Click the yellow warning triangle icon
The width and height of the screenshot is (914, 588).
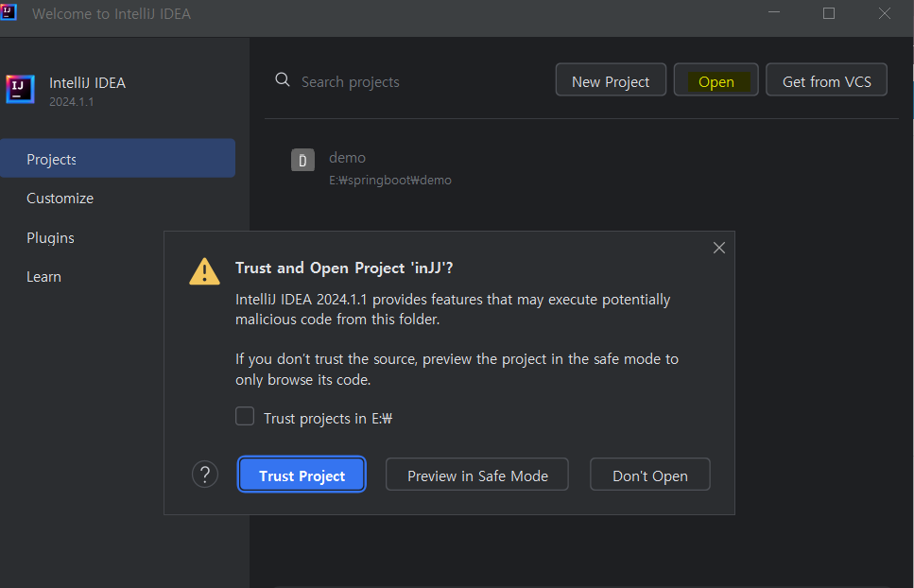[x=204, y=271]
